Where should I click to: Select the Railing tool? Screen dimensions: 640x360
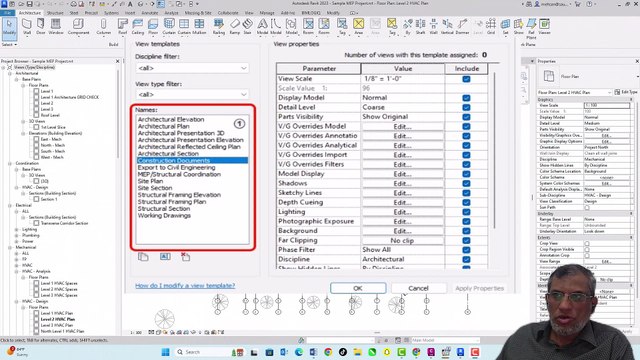pyautogui.click(x=219, y=27)
